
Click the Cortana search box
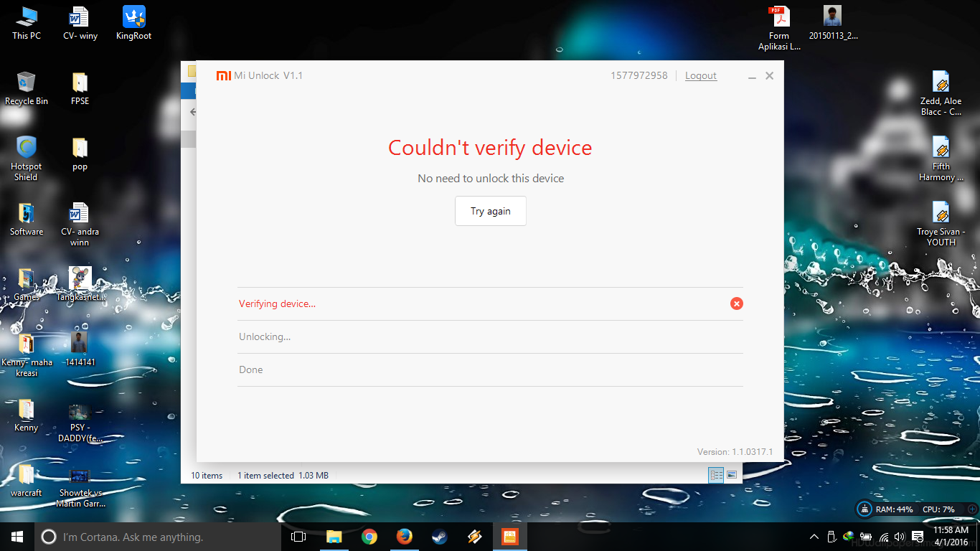click(158, 537)
